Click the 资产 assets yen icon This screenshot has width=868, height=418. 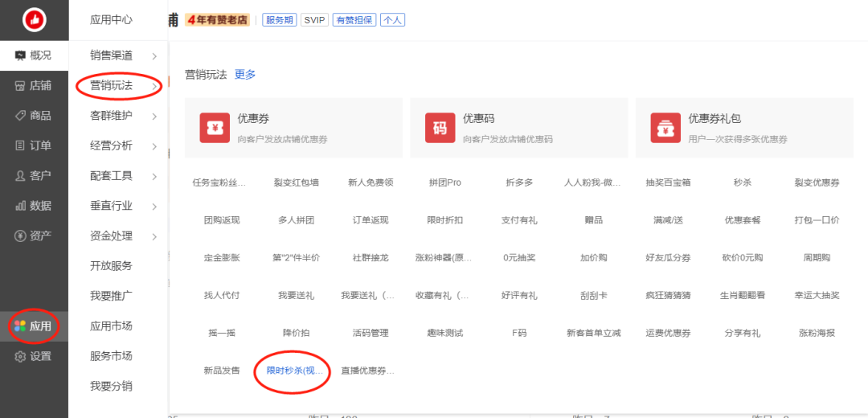coord(20,236)
